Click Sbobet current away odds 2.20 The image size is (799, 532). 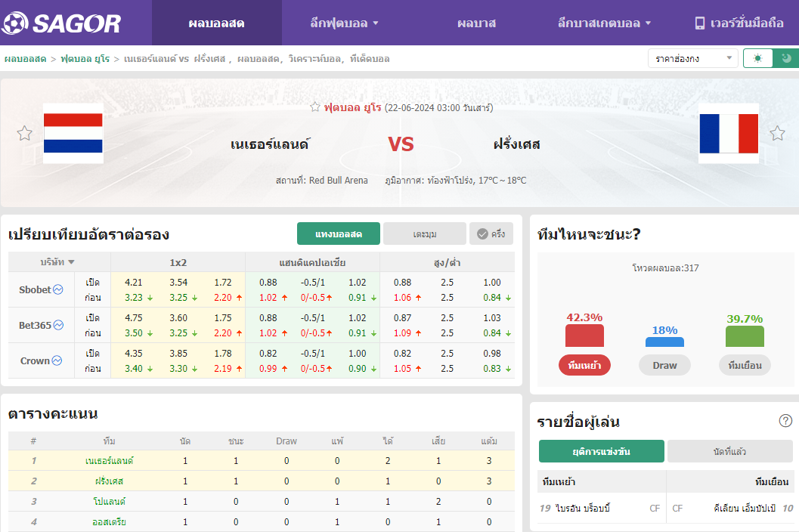click(x=223, y=298)
